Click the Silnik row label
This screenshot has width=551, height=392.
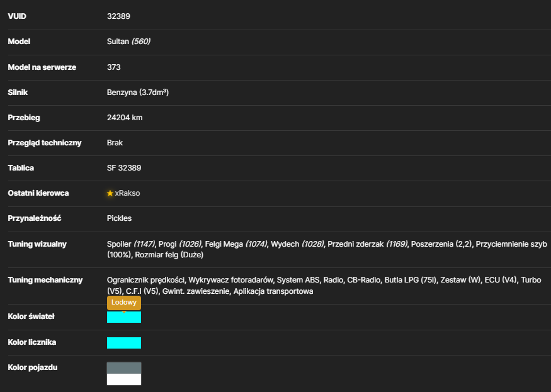[18, 92]
